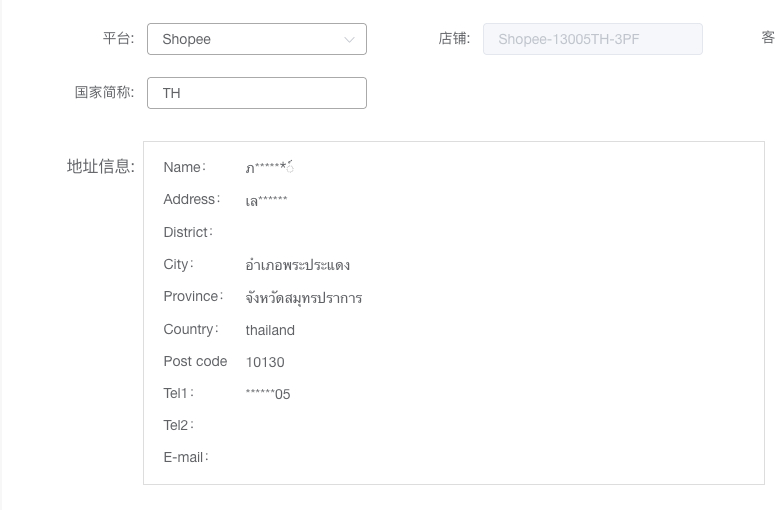Focus the 国家简称 input containing TH
Viewport: 775px width, 510px height.
(x=256, y=93)
